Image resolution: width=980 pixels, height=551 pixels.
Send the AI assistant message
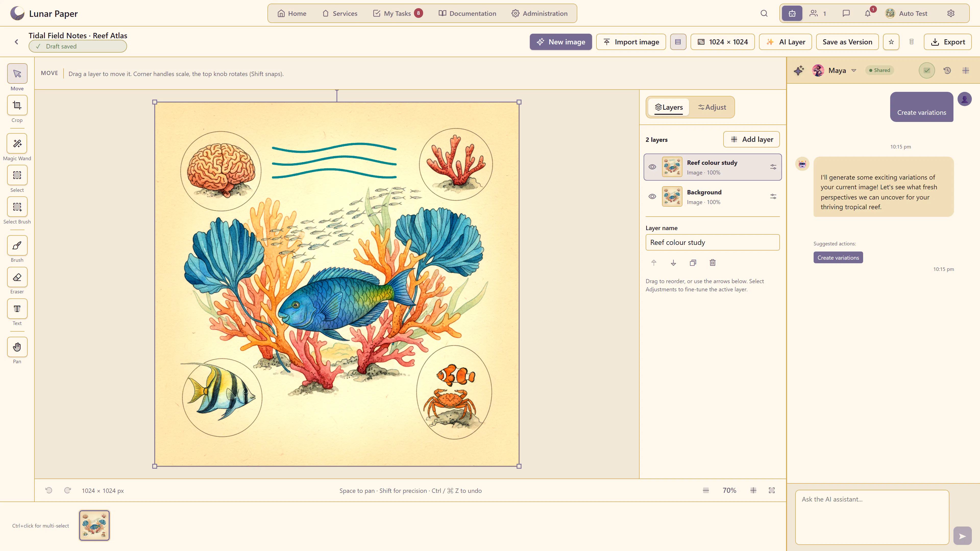pyautogui.click(x=962, y=536)
